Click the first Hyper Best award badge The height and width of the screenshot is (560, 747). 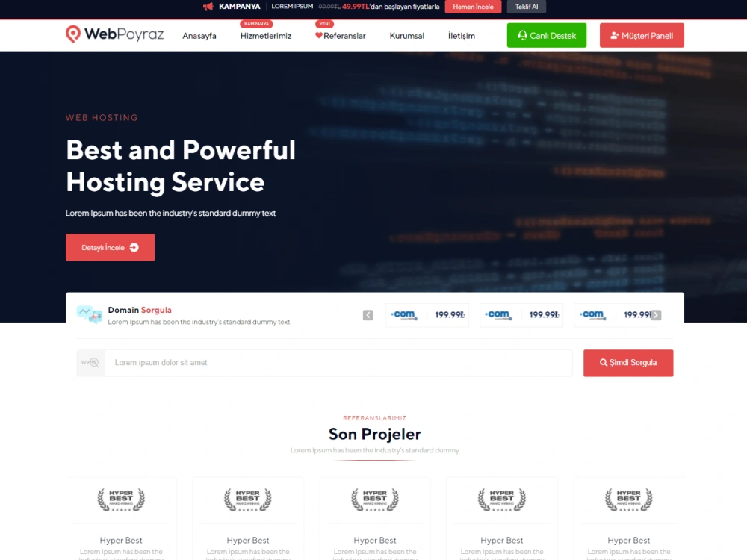point(121,500)
